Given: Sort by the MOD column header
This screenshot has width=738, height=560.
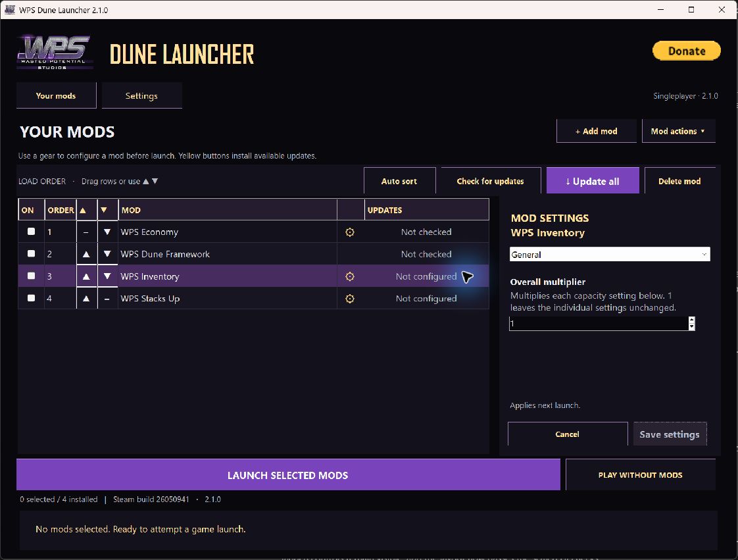Looking at the screenshot, I should tap(228, 210).
